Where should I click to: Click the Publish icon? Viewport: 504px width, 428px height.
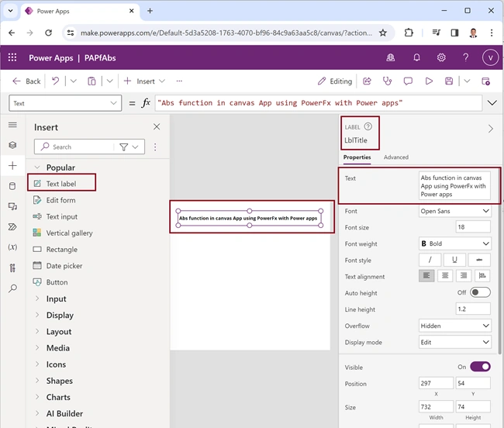tap(485, 81)
